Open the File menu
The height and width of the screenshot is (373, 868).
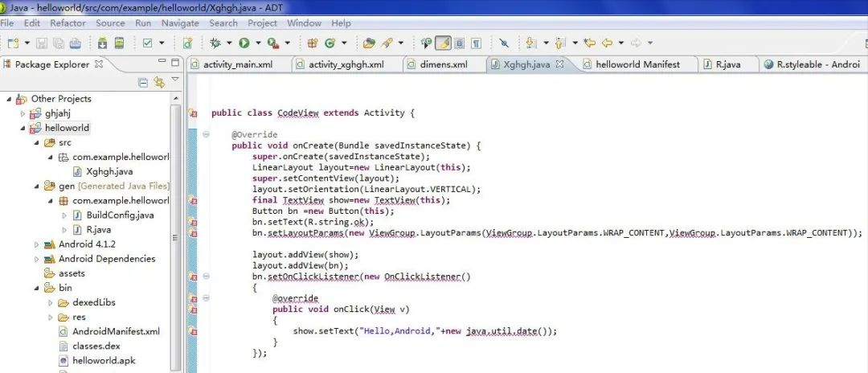tap(7, 23)
